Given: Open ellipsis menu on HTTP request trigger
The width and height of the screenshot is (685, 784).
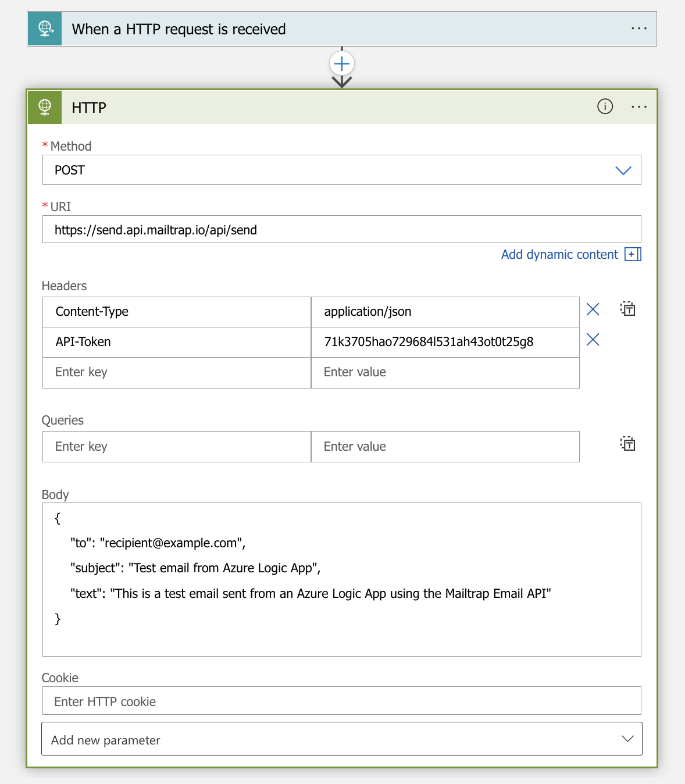Looking at the screenshot, I should 638,28.
